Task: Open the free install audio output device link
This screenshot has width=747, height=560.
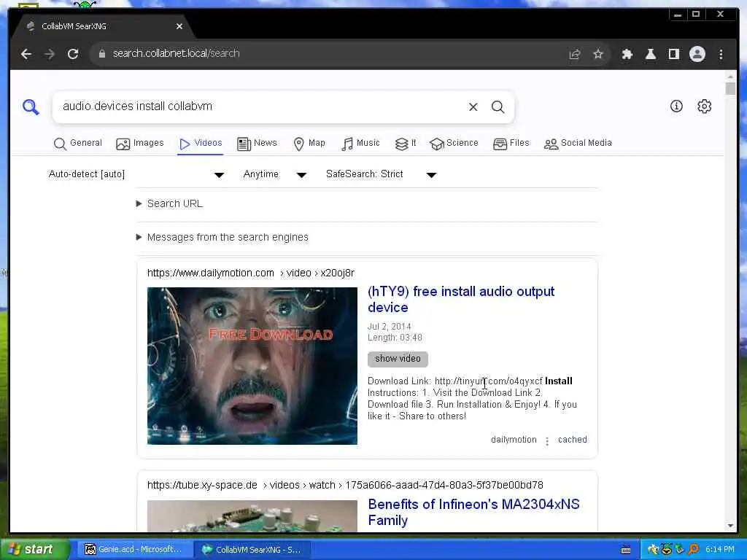Action: click(461, 300)
